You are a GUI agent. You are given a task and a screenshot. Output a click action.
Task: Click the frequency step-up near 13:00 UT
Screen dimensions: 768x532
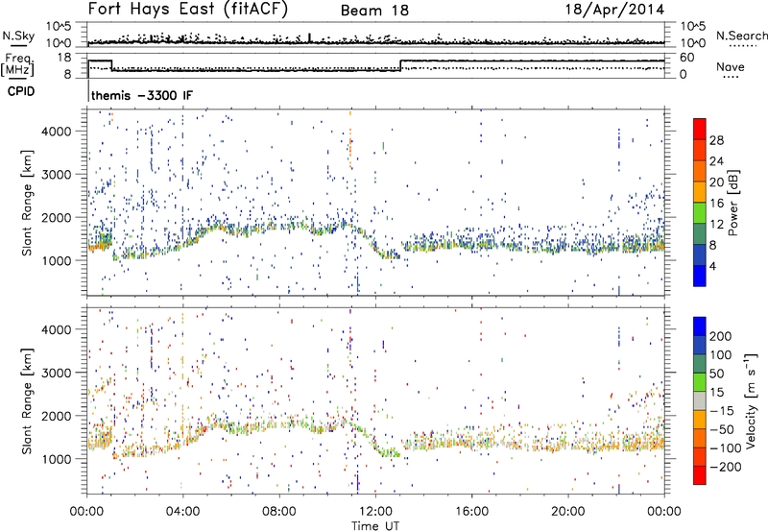click(400, 65)
